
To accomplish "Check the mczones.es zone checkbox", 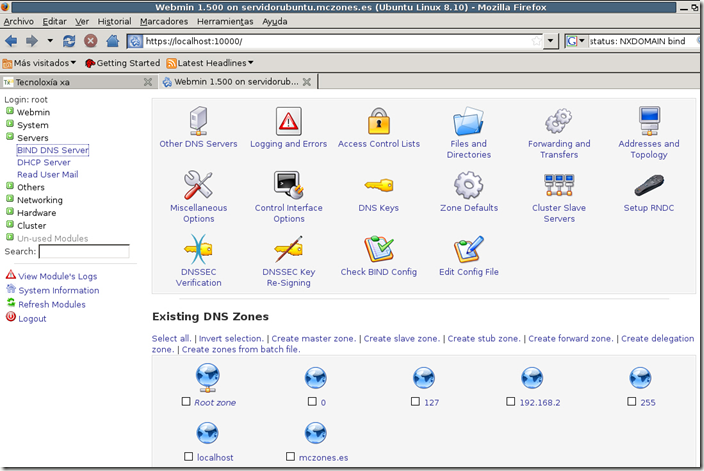I will [290, 457].
